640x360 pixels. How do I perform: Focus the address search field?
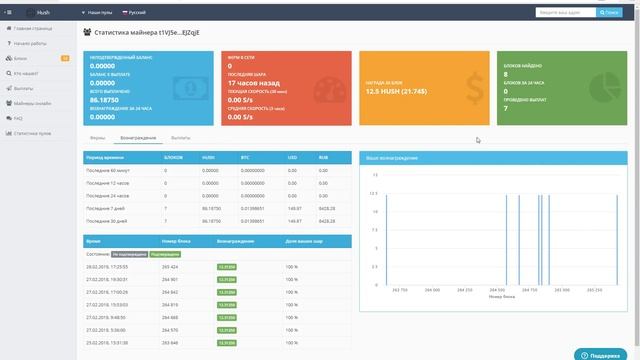coord(566,13)
